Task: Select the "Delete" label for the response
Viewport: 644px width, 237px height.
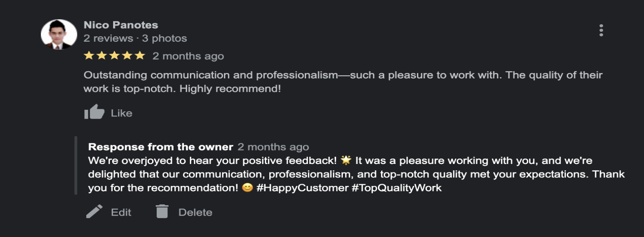Action: 195,212
